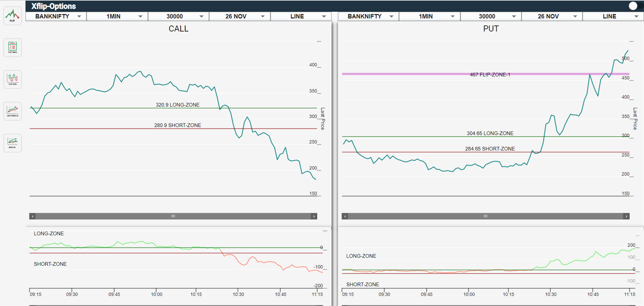Open the PUT panel BANKNIFTY symbol dropdown

(x=368, y=16)
